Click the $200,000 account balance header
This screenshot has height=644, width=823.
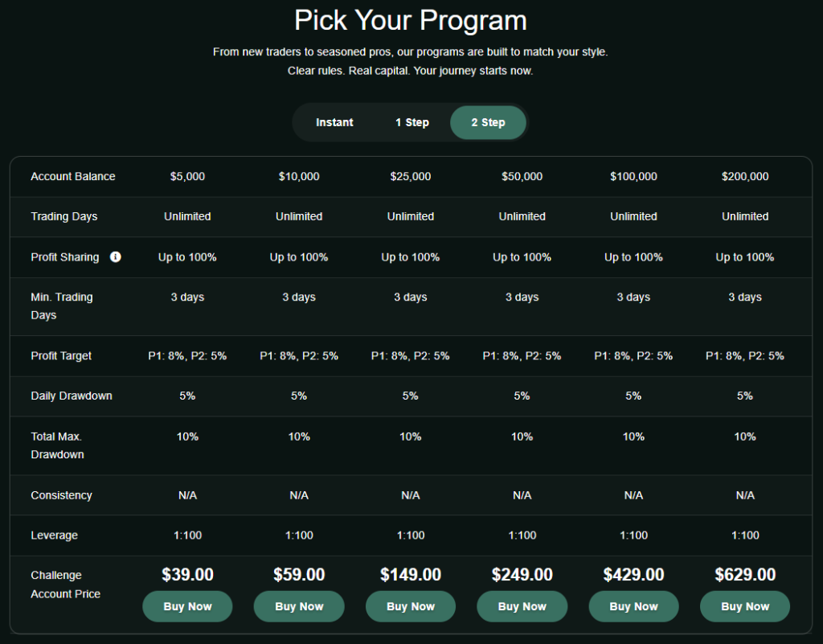pyautogui.click(x=745, y=176)
